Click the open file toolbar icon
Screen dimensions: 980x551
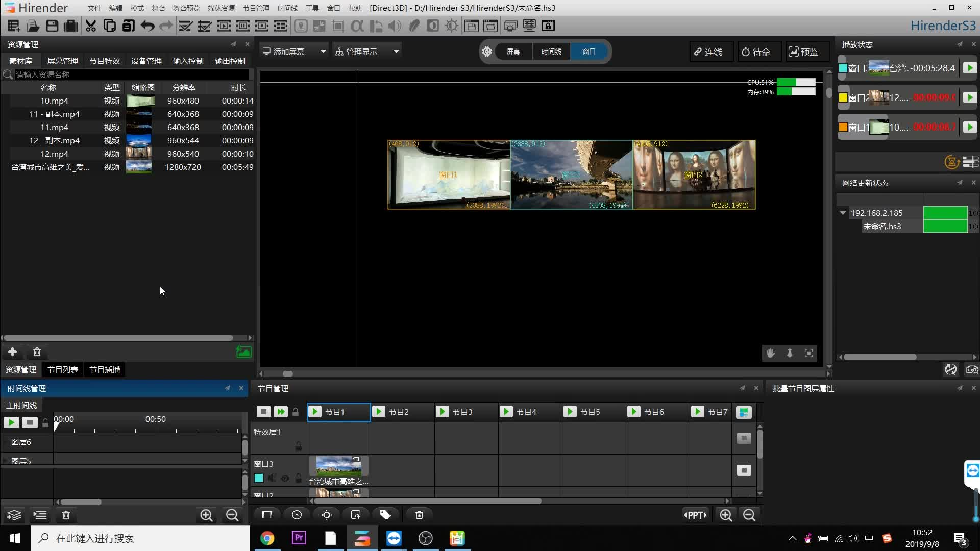click(33, 26)
